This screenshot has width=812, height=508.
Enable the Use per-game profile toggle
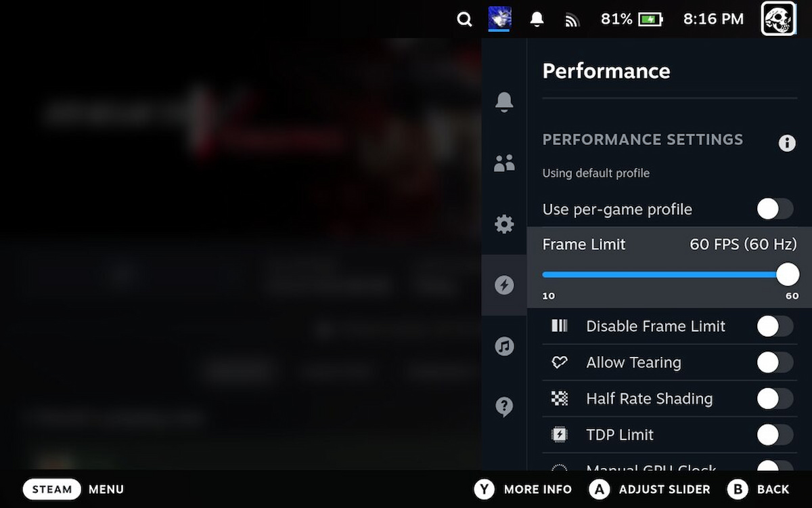(775, 209)
